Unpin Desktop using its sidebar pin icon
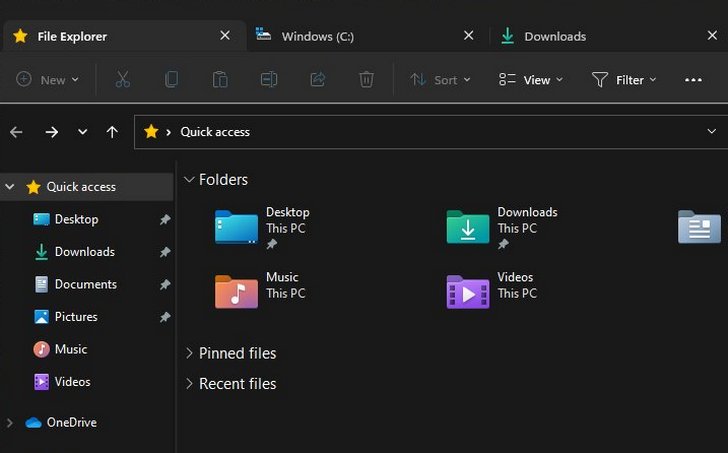This screenshot has width=728, height=453. (x=165, y=220)
